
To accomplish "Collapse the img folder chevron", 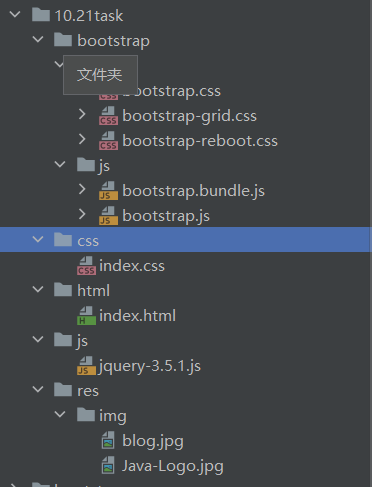I will click(x=60, y=414).
